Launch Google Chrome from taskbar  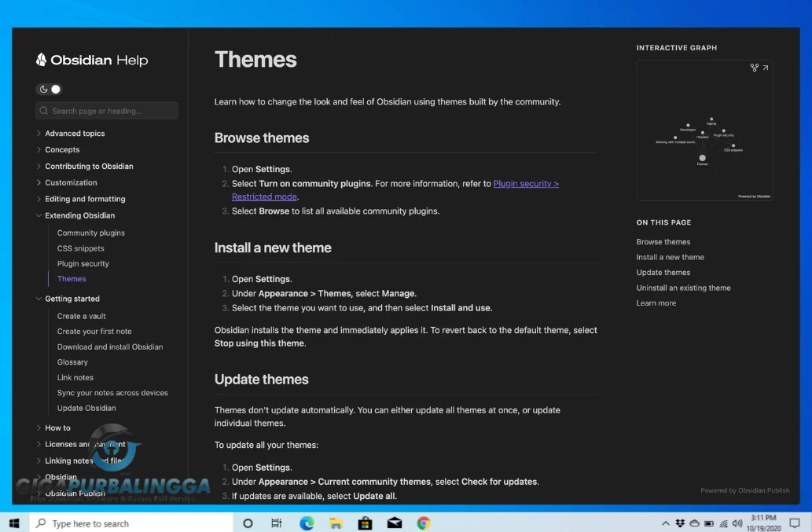click(424, 523)
